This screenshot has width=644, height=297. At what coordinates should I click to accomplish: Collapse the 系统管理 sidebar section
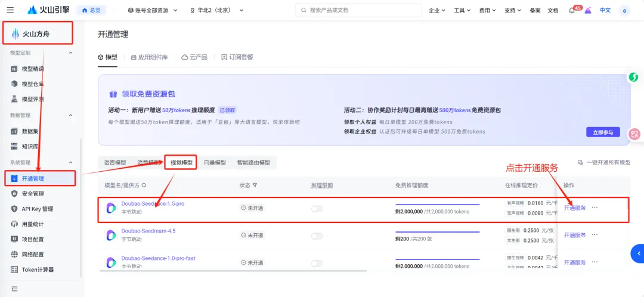70,163
